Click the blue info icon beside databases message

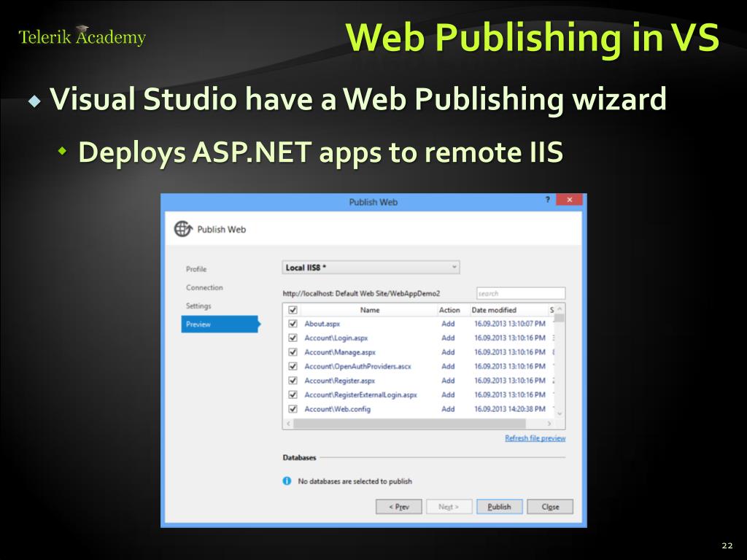[x=287, y=481]
